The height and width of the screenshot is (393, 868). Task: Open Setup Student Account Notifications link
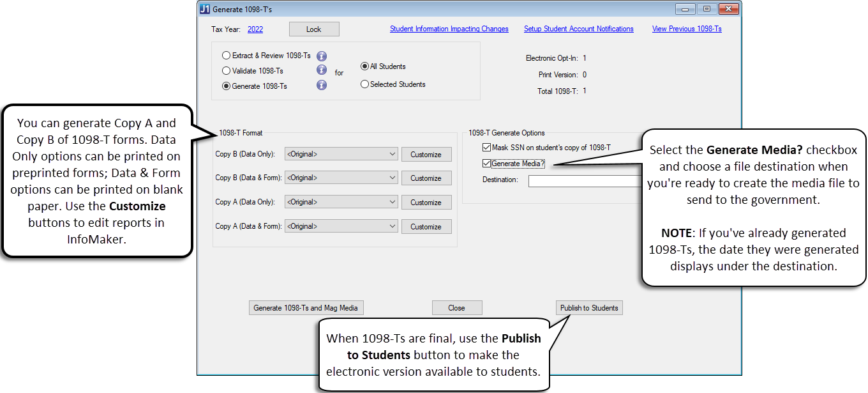[x=579, y=29]
